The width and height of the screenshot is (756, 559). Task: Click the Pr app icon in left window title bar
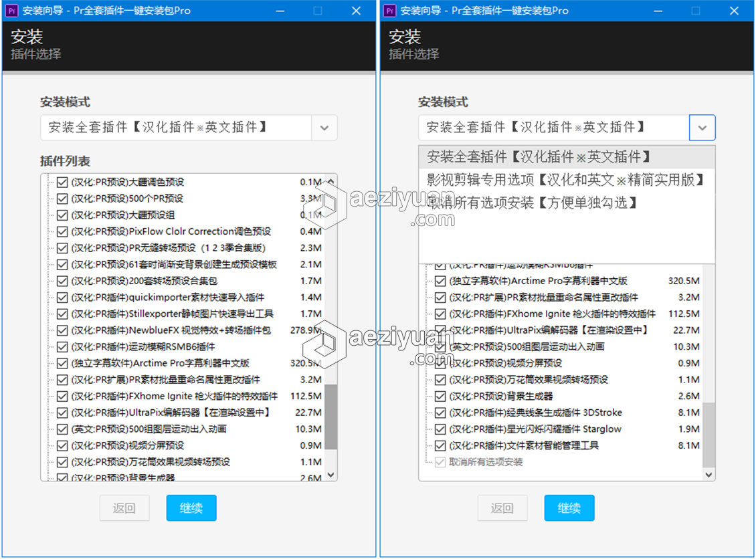11,11
